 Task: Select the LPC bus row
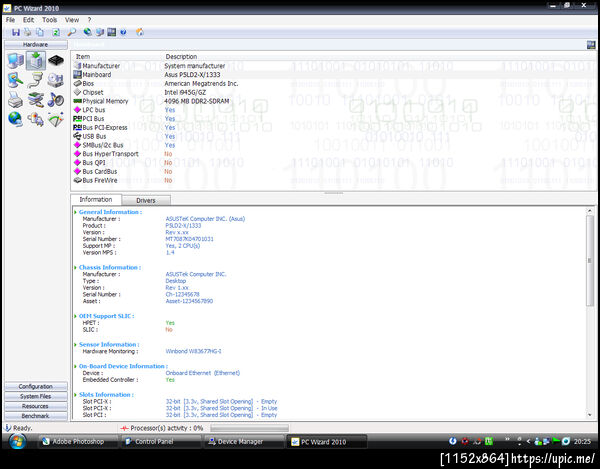click(333, 110)
